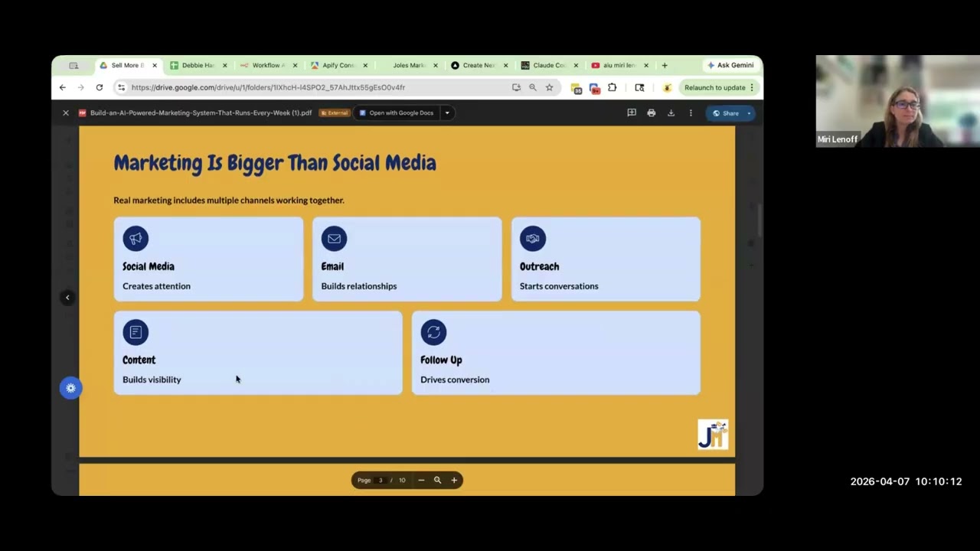Click the page number input field
The width and height of the screenshot is (980, 551).
pos(381,481)
